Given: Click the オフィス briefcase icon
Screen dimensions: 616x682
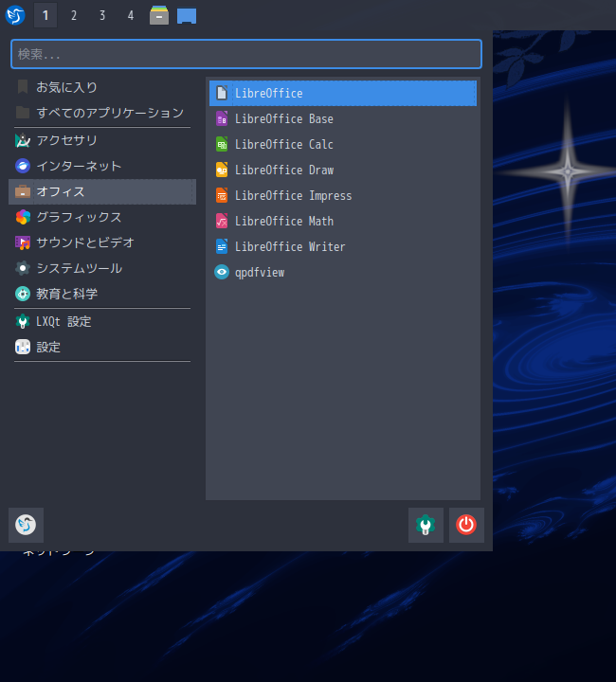Looking at the screenshot, I should pos(23,191).
